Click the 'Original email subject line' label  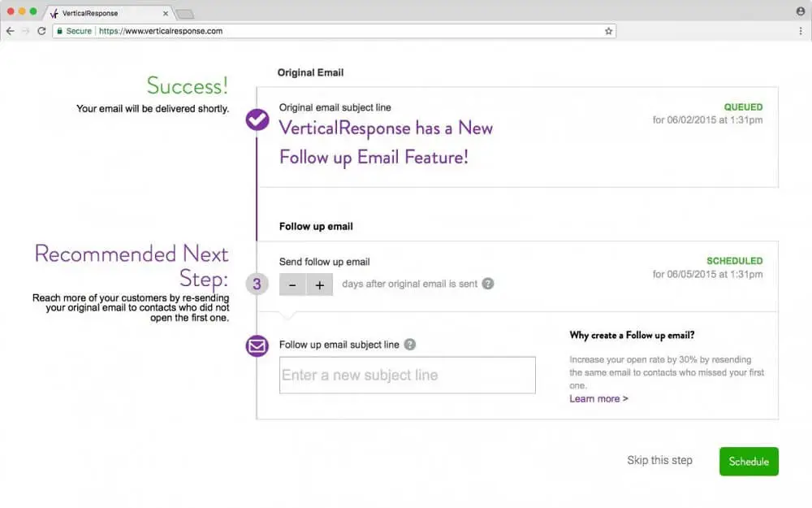tap(335, 108)
